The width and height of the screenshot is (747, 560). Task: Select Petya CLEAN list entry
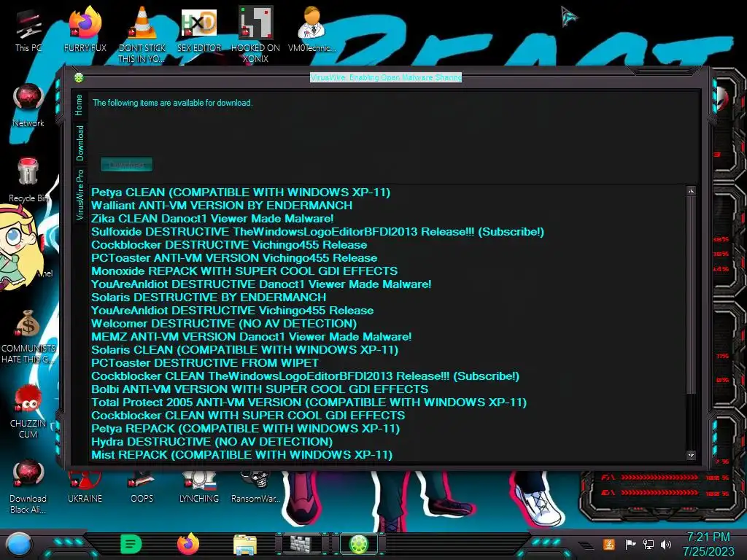(241, 192)
